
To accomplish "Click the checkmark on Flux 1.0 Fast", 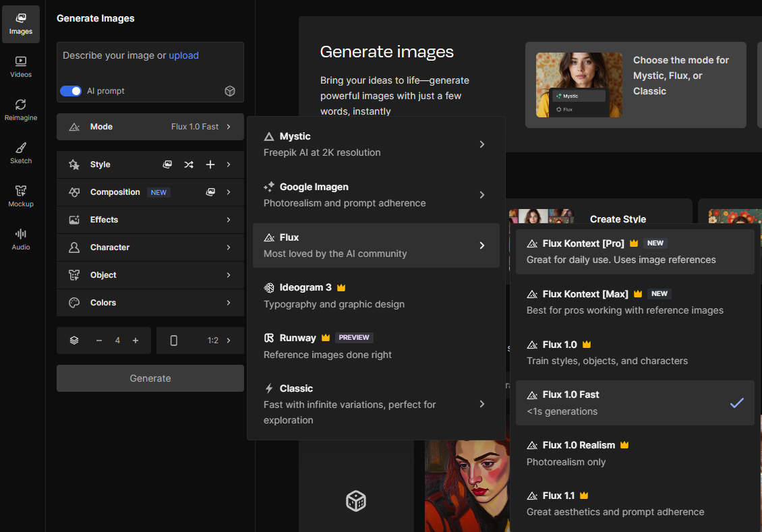I will click(x=737, y=403).
